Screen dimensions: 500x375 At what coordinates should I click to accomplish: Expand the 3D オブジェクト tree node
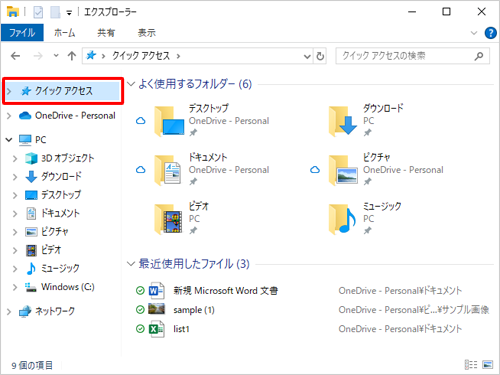click(15, 158)
